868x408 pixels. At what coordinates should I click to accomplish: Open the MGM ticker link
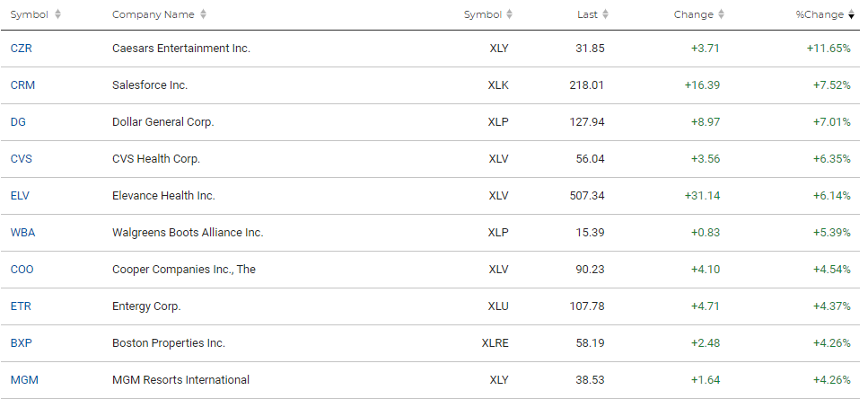24,380
